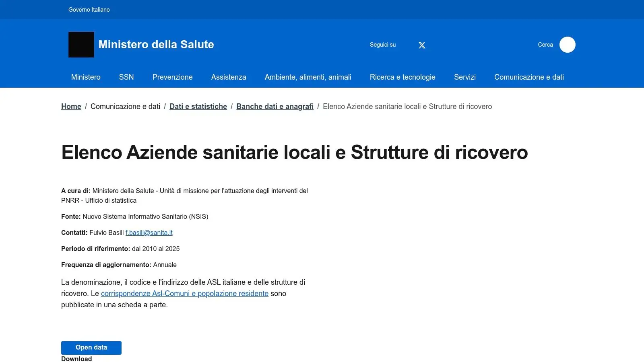The width and height of the screenshot is (644, 362).
Task: Open the Comunicazione e dati section
Action: point(529,77)
